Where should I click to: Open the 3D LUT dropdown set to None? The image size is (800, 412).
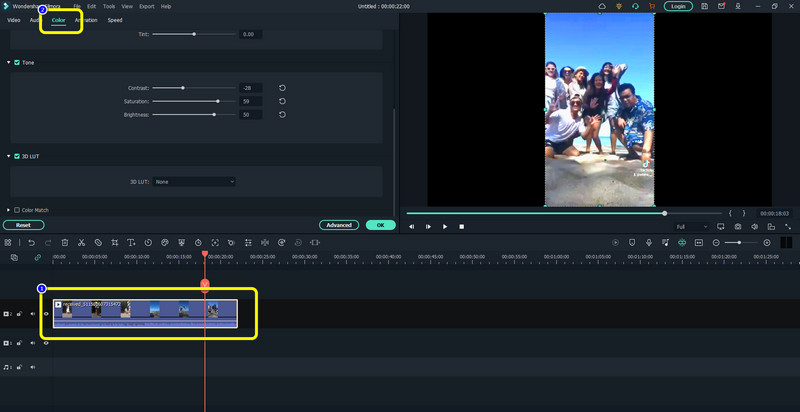pos(195,182)
